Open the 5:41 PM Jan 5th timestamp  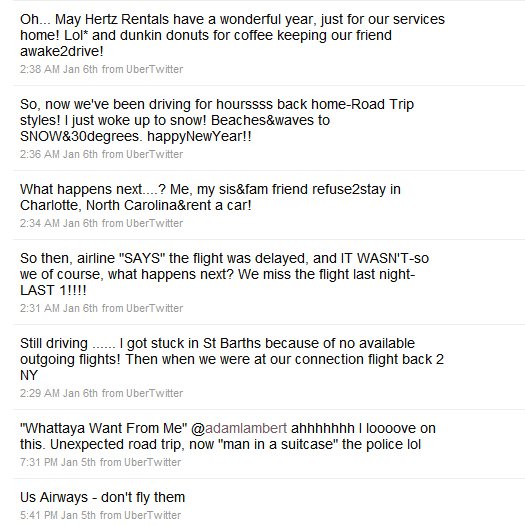click(x=58, y=515)
